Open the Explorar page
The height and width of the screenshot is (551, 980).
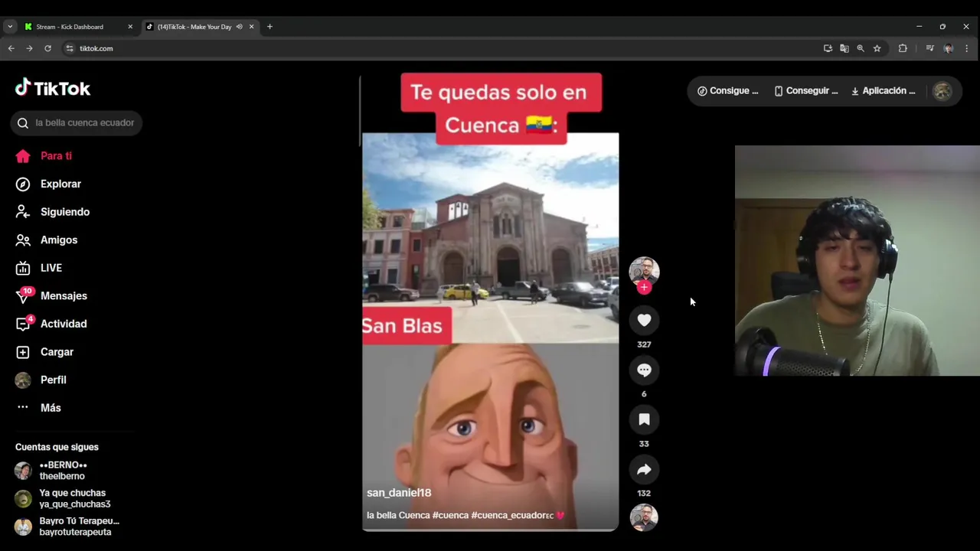[x=60, y=184]
